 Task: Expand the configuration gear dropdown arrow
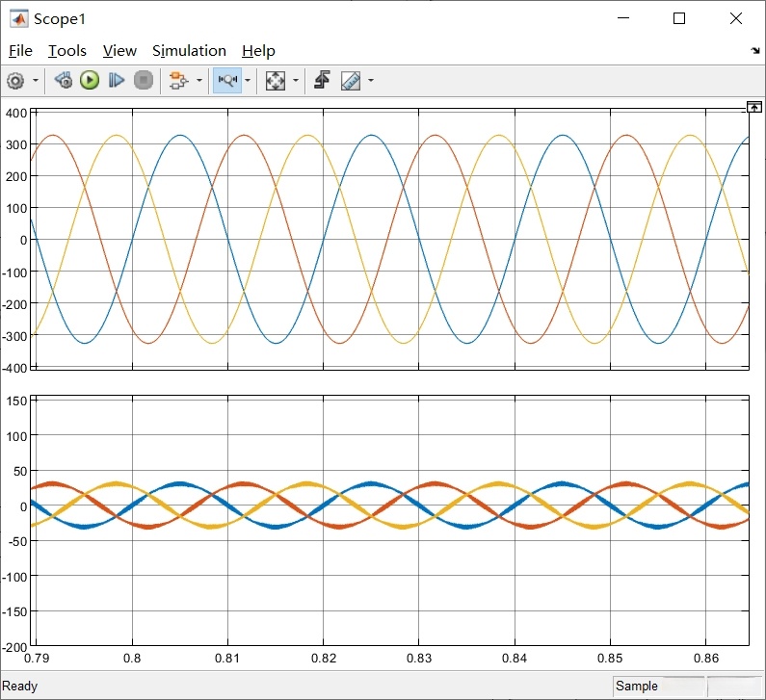tap(36, 81)
